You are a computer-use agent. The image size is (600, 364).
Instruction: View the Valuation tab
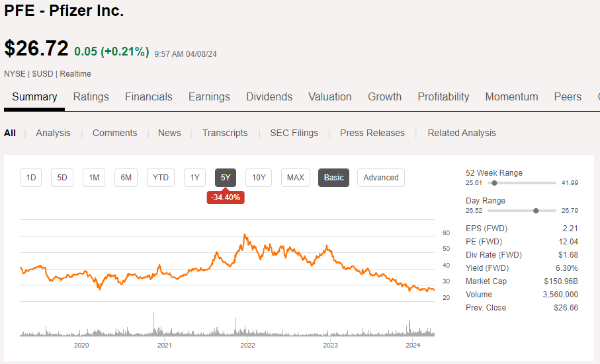point(330,97)
